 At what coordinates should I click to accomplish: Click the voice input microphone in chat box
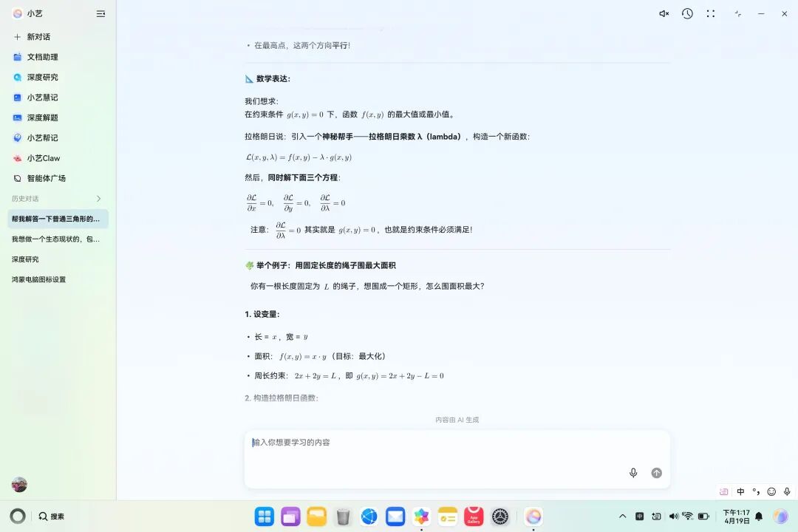pos(633,472)
